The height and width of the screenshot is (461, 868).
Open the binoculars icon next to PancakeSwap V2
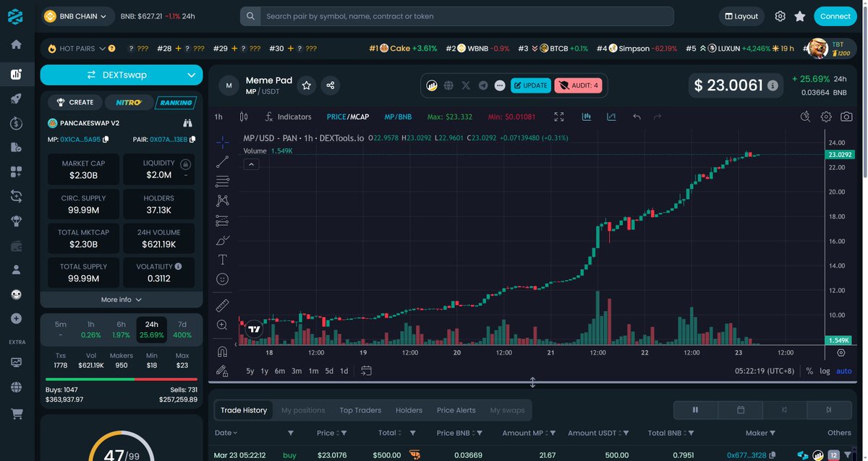pyautogui.click(x=188, y=123)
